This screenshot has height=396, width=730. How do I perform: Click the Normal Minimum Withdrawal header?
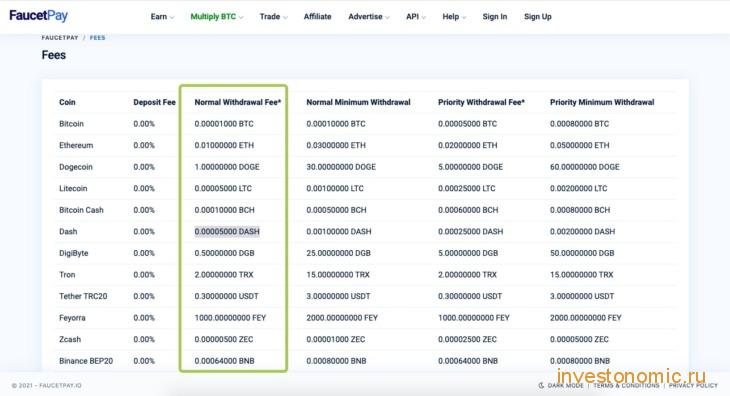click(x=358, y=102)
